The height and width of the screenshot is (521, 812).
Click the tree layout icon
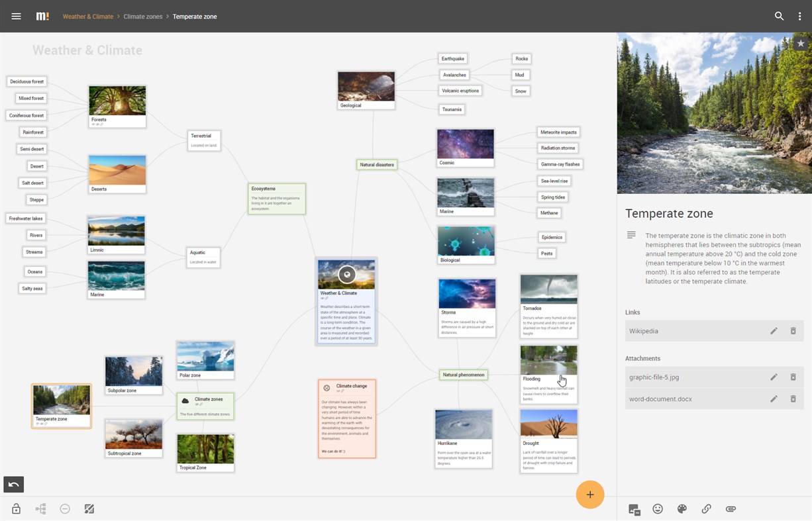(x=41, y=509)
